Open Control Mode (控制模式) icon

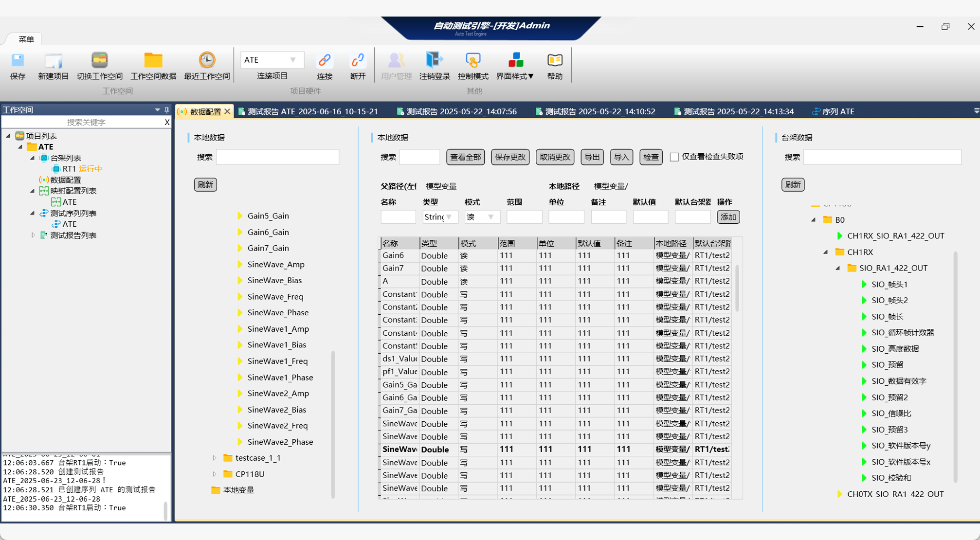tap(472, 60)
